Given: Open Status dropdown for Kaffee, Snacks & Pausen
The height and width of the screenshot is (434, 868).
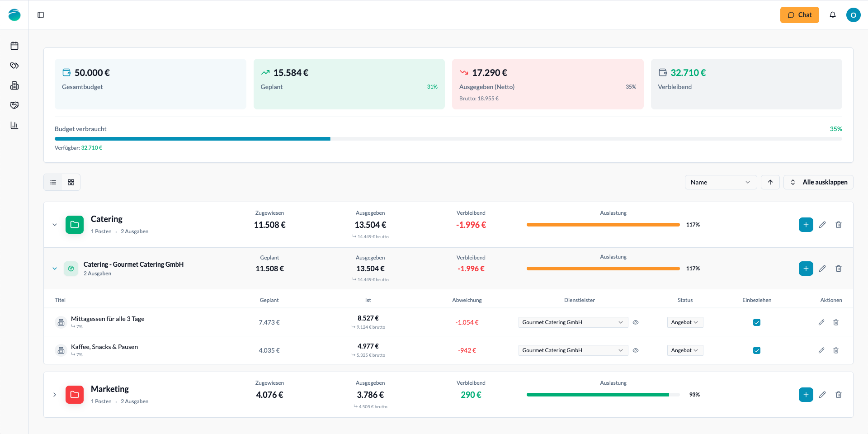Looking at the screenshot, I should click(x=684, y=350).
